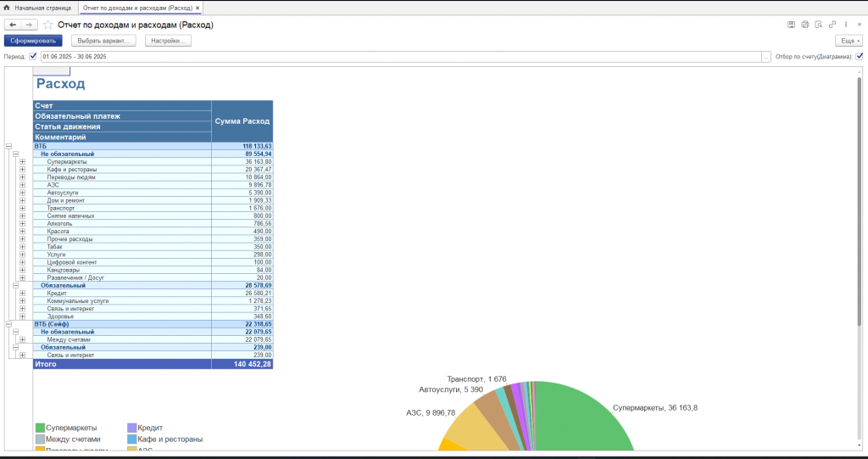Select the Комментарий header cell
Image resolution: width=868 pixels, height=459 pixels.
[122, 137]
